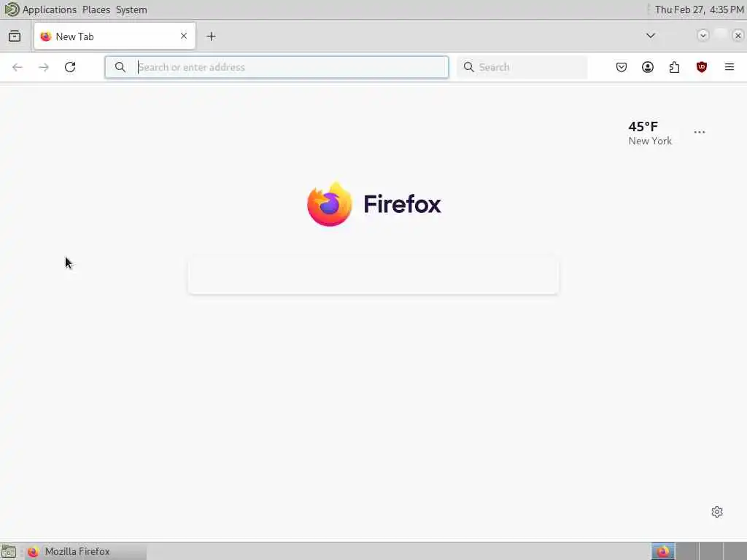View the 45°F New York weather

650,133
